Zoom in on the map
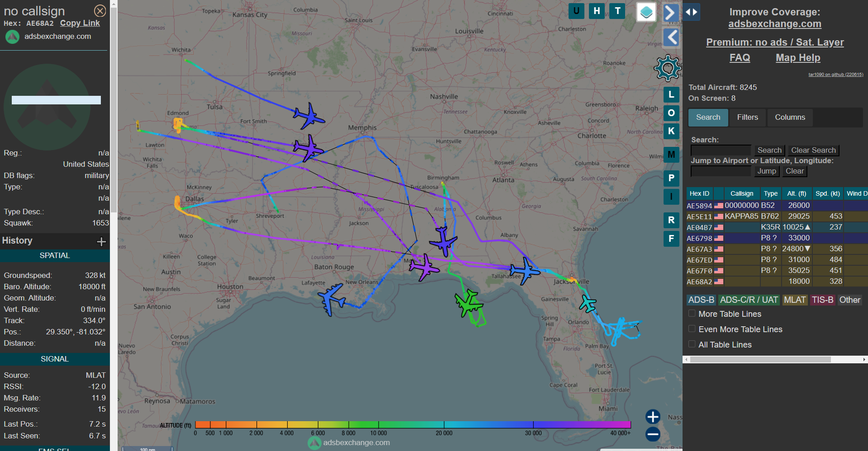This screenshot has width=868, height=451. point(653,417)
